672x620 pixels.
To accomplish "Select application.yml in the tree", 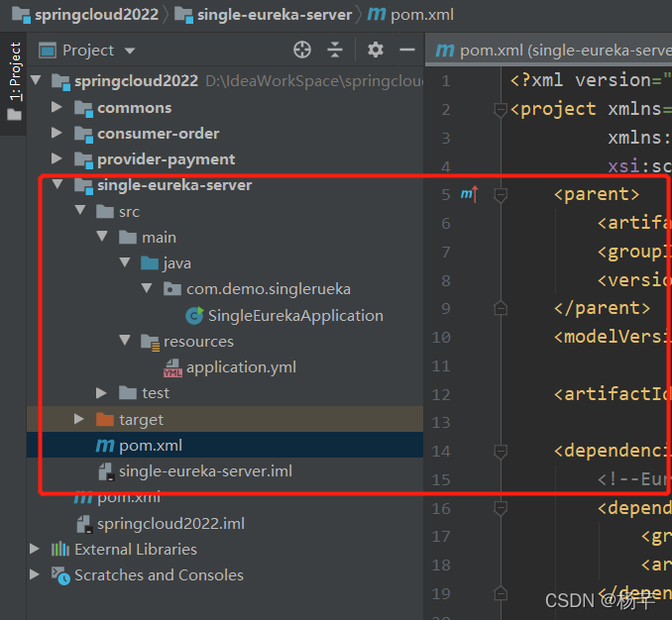I will (241, 367).
